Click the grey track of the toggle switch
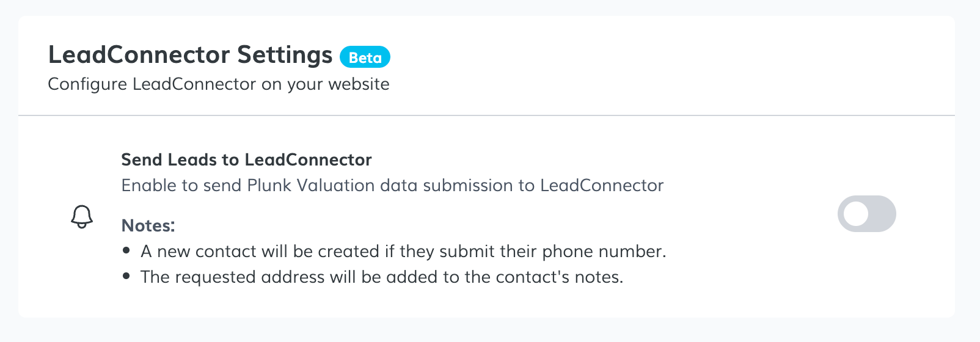The width and height of the screenshot is (980, 342). [883, 214]
